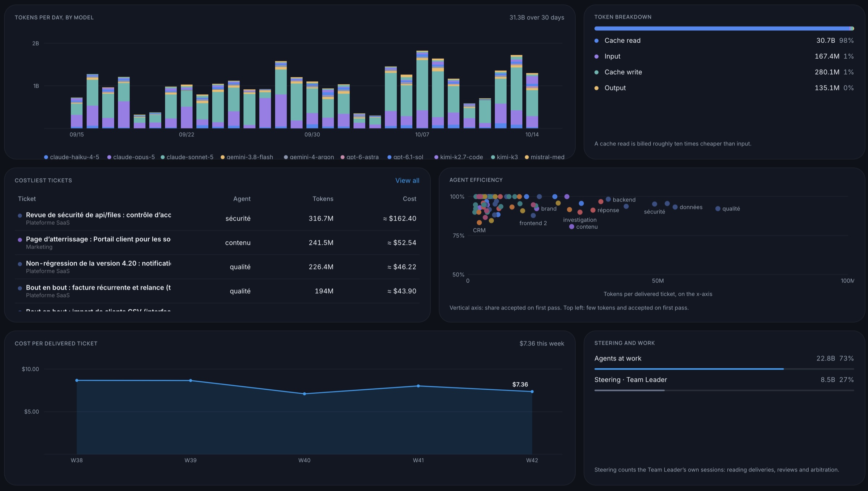Click the Tokens column header

323,199
